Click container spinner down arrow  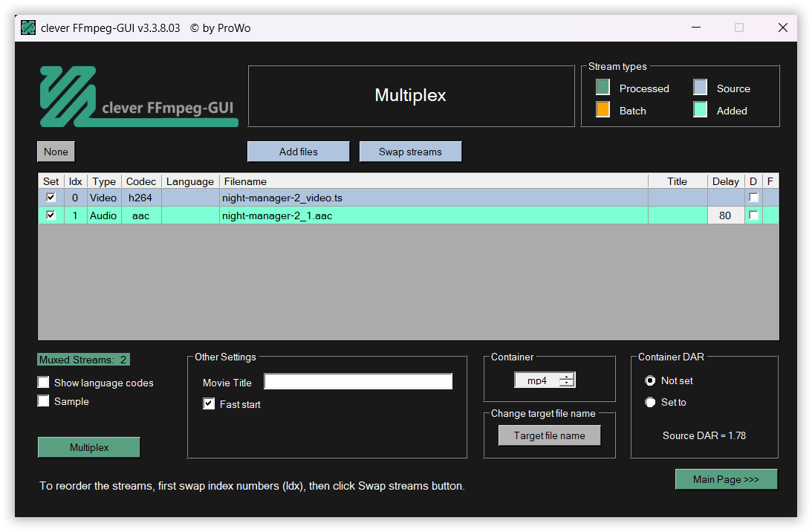coord(567,383)
